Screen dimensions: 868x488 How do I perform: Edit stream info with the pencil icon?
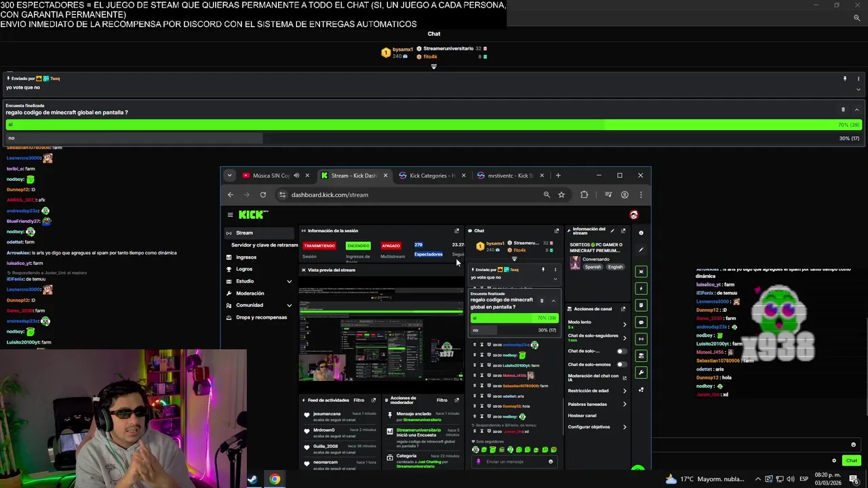pyautogui.click(x=612, y=230)
